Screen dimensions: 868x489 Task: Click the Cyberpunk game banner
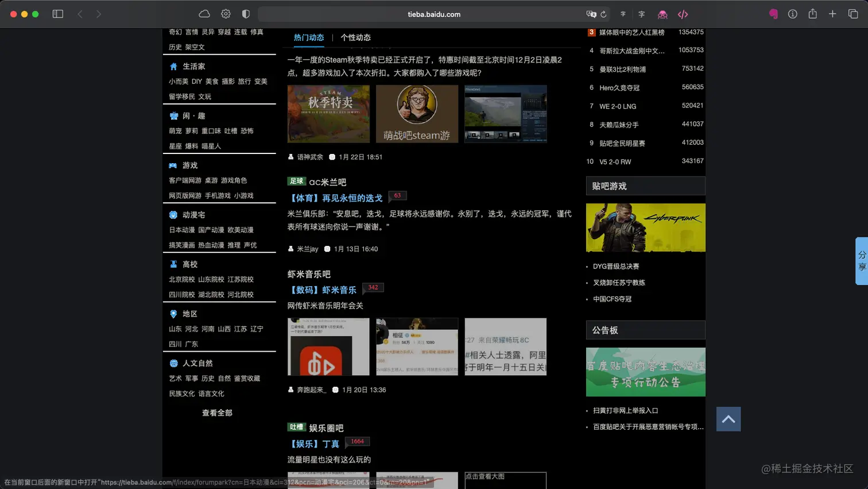click(646, 228)
